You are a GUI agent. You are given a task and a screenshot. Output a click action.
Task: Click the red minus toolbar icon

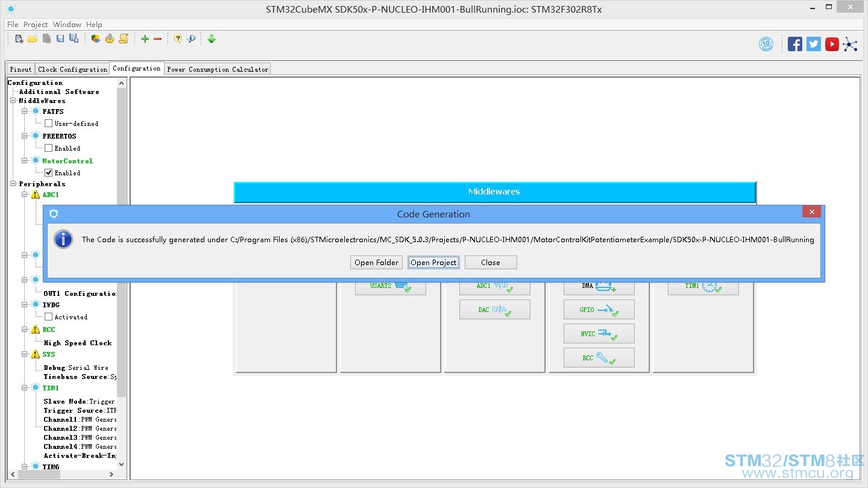(x=158, y=39)
